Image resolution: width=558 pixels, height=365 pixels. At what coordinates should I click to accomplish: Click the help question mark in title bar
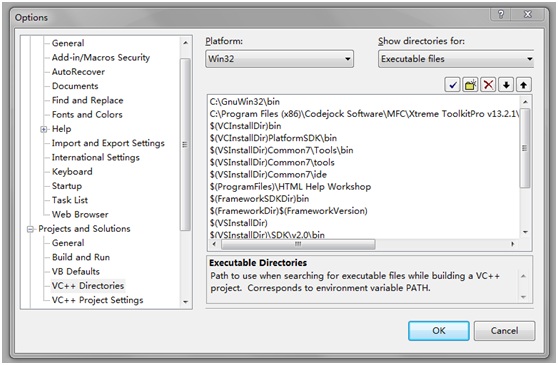501,14
